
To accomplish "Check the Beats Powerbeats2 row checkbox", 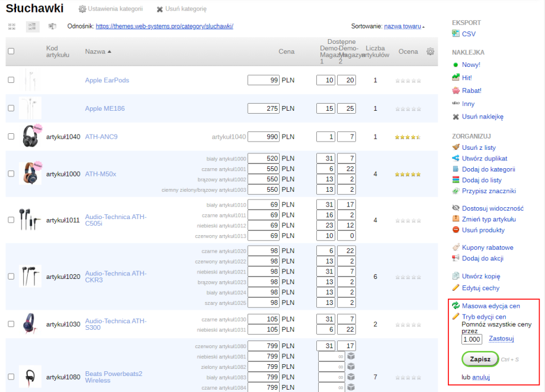I will (x=11, y=377).
